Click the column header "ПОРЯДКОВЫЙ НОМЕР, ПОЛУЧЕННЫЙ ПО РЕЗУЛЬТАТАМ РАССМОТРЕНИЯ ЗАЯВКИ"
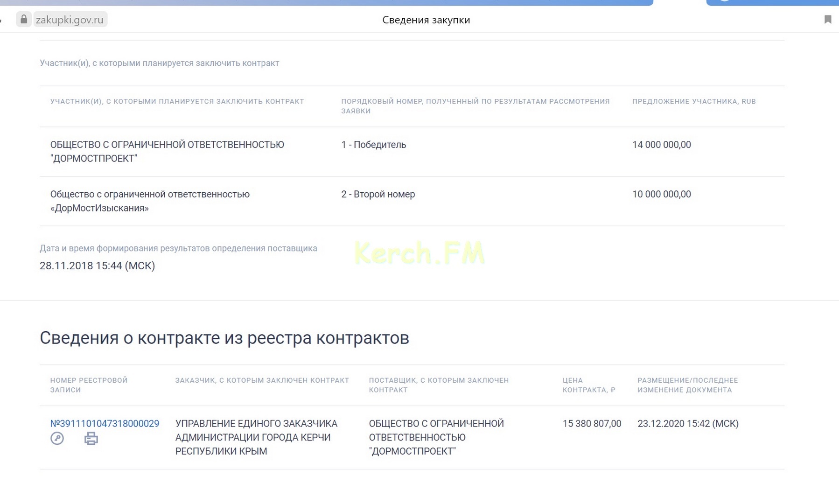The height and width of the screenshot is (504, 839). click(475, 106)
